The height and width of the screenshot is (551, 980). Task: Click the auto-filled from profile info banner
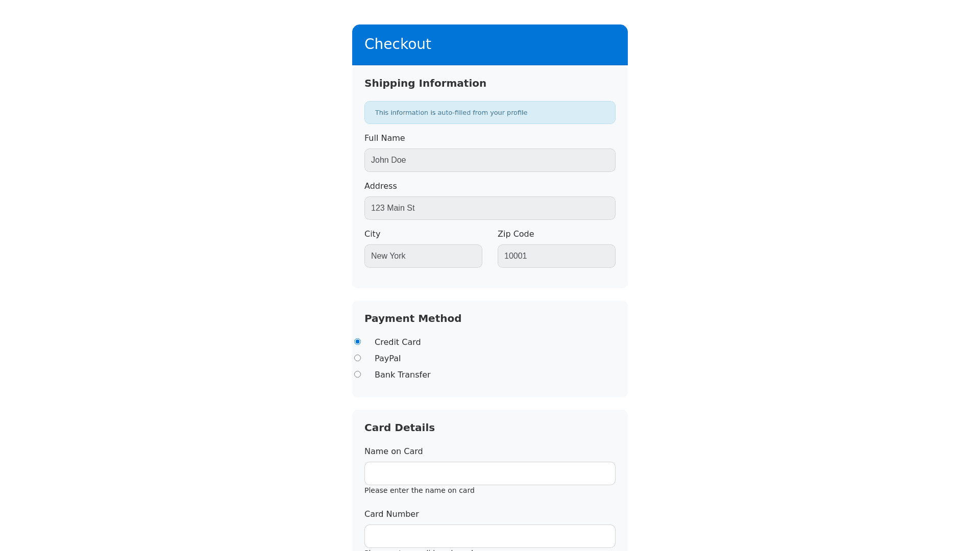click(489, 113)
